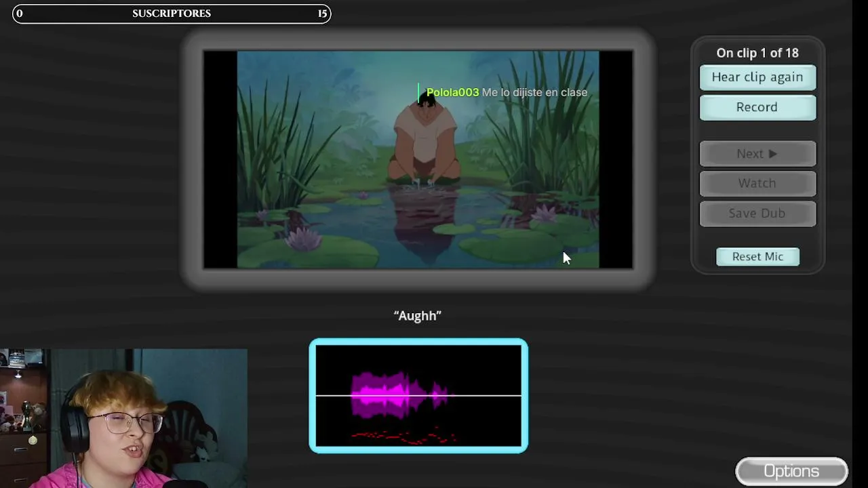Click the subscriber count 0
Screen dimensions: 868x488
[19, 14]
